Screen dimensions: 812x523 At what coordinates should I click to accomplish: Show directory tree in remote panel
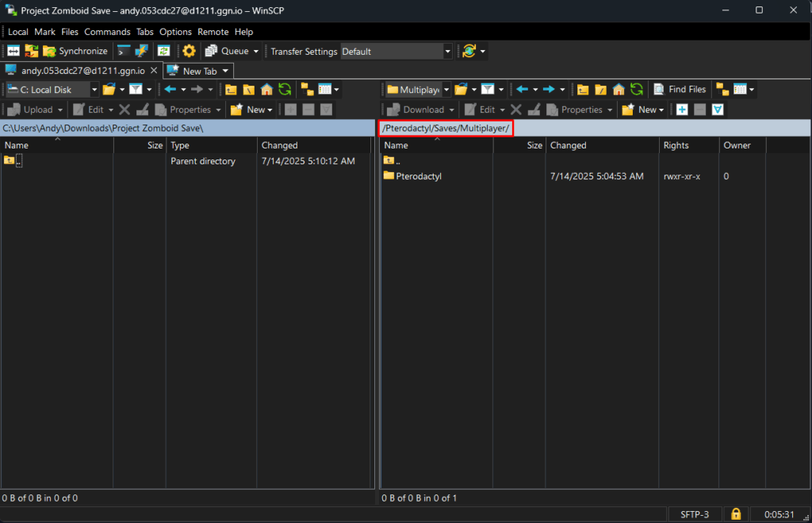(x=722, y=90)
